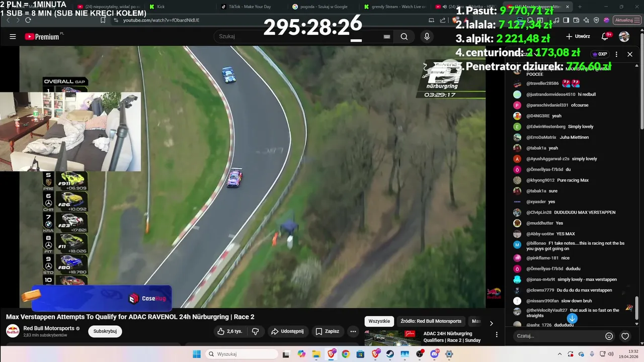Click the Utwórz create button

[578, 37]
